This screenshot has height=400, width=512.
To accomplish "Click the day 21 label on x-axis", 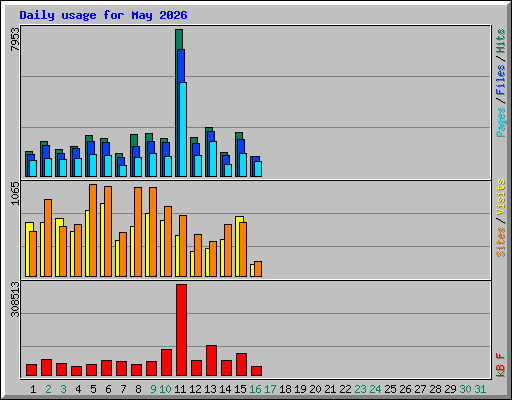I will [330, 389].
